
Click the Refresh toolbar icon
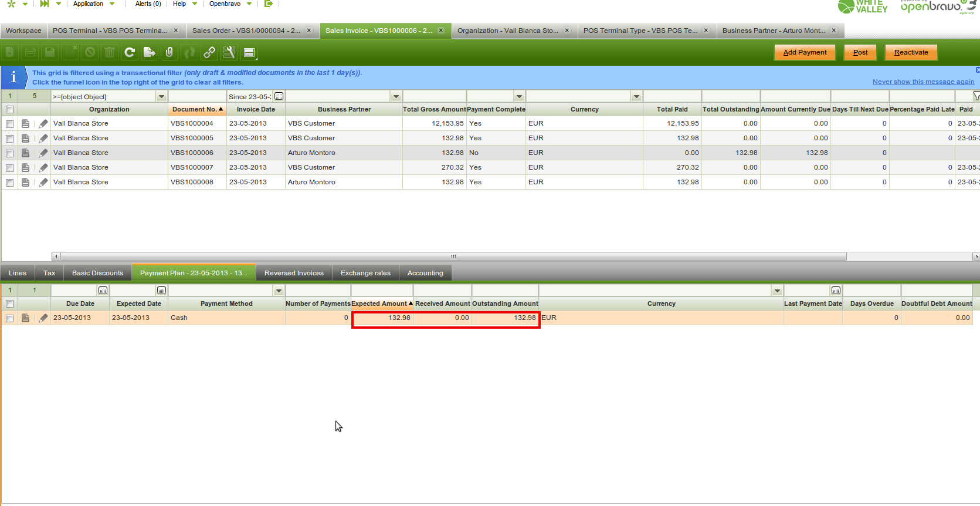pos(130,53)
